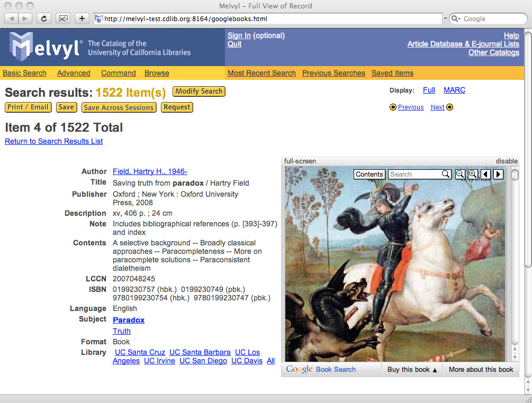Disable the Google book preview
532x403 pixels.
[x=507, y=161]
